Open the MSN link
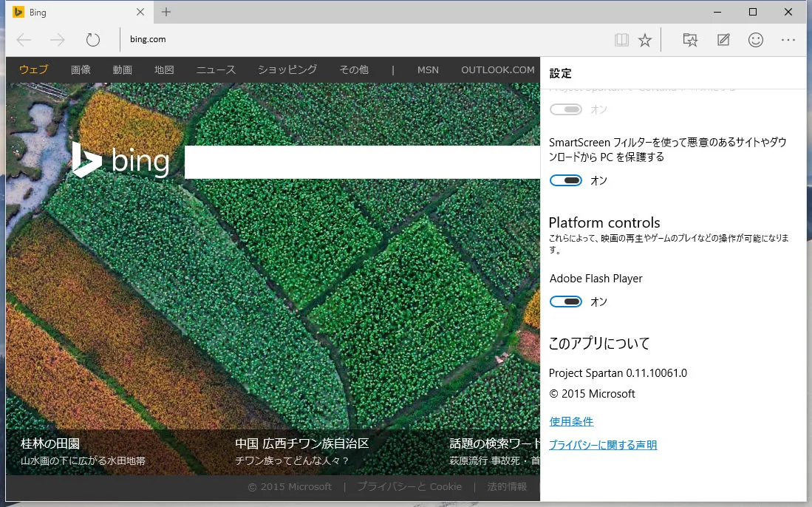The image size is (812, 507). pyautogui.click(x=428, y=70)
